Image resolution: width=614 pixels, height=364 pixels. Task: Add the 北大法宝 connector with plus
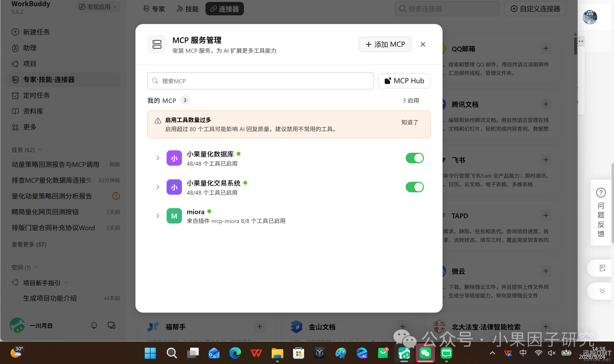tap(546, 327)
